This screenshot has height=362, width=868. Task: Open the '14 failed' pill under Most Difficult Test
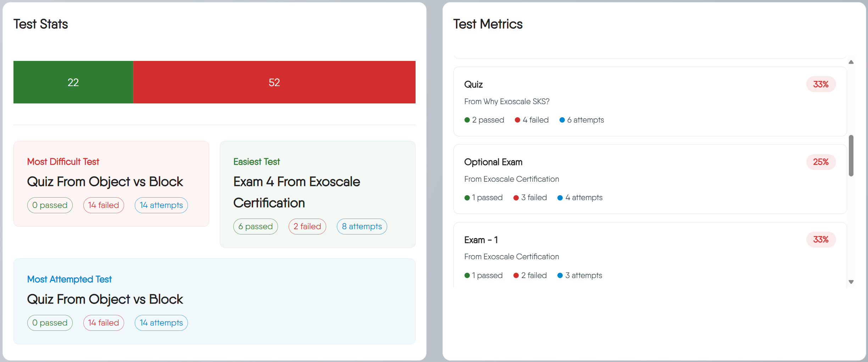click(103, 205)
